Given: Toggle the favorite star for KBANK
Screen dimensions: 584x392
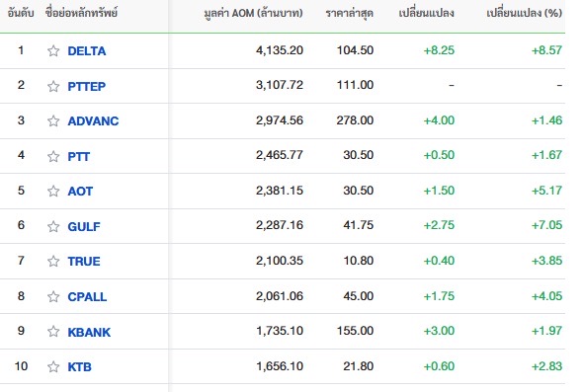Looking at the screenshot, I should click(x=53, y=332).
